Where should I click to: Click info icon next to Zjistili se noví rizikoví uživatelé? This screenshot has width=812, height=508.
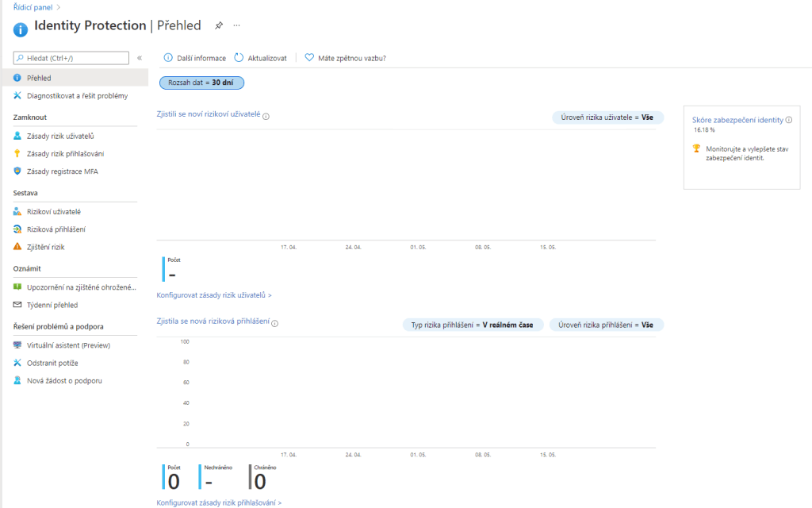(x=266, y=115)
